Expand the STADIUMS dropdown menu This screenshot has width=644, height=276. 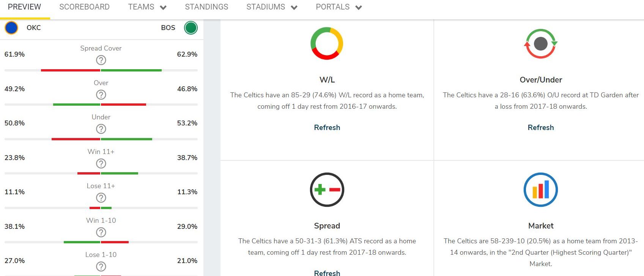click(272, 7)
